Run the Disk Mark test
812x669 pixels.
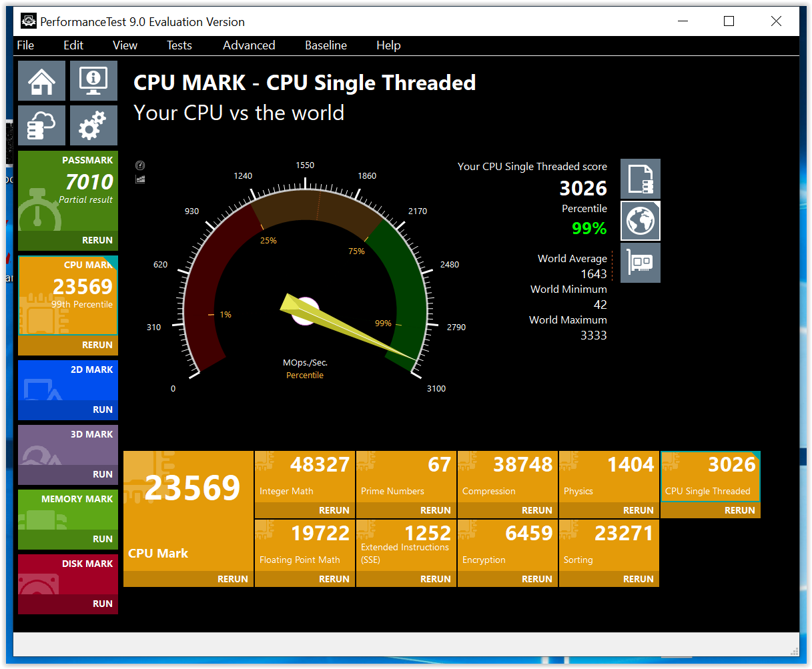point(68,604)
